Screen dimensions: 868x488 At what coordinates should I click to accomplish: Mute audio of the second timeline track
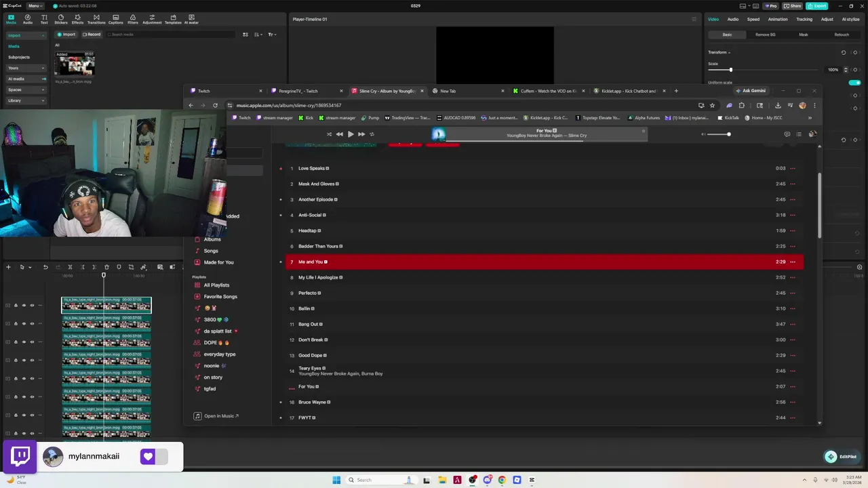[x=32, y=323]
